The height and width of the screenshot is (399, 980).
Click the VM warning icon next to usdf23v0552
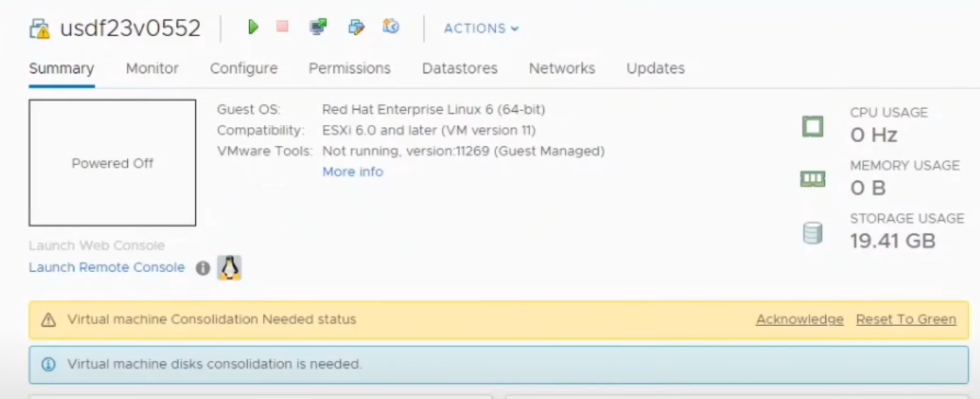pyautogui.click(x=40, y=29)
